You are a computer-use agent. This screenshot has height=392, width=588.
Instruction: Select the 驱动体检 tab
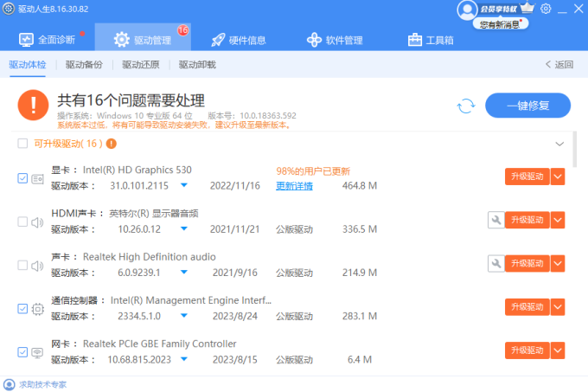28,65
